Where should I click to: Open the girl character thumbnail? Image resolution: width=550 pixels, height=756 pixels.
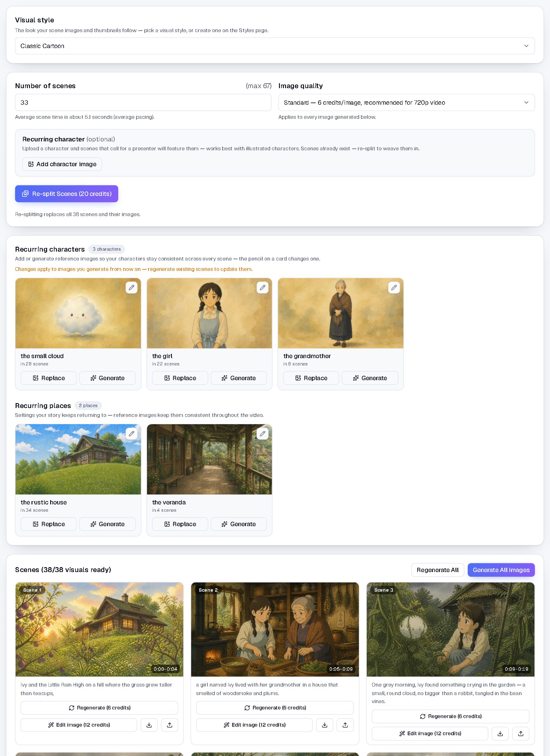pyautogui.click(x=209, y=313)
